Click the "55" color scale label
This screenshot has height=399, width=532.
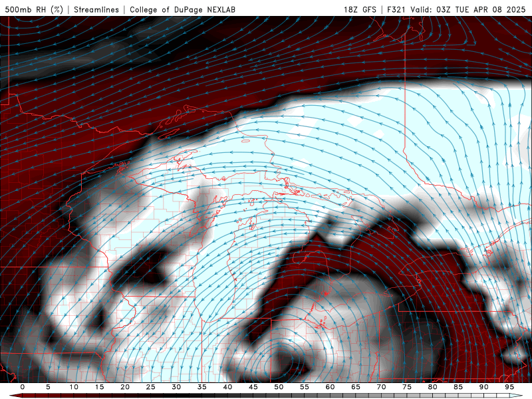click(305, 387)
